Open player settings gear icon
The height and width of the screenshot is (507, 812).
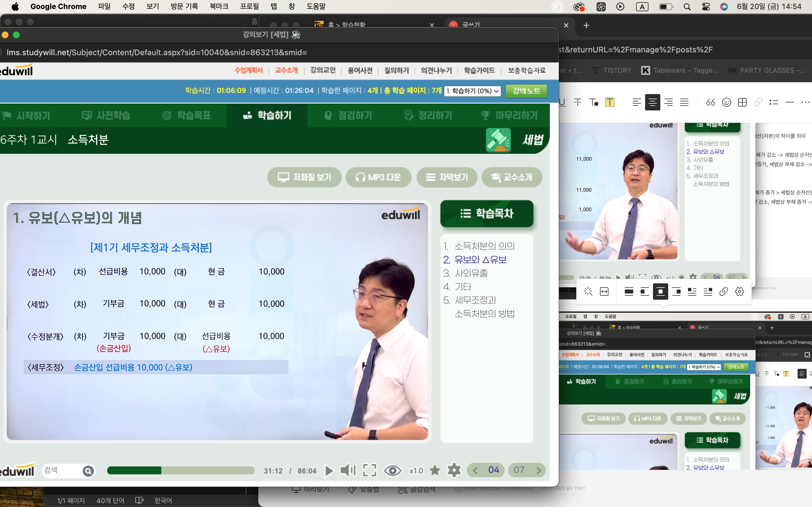(454, 470)
